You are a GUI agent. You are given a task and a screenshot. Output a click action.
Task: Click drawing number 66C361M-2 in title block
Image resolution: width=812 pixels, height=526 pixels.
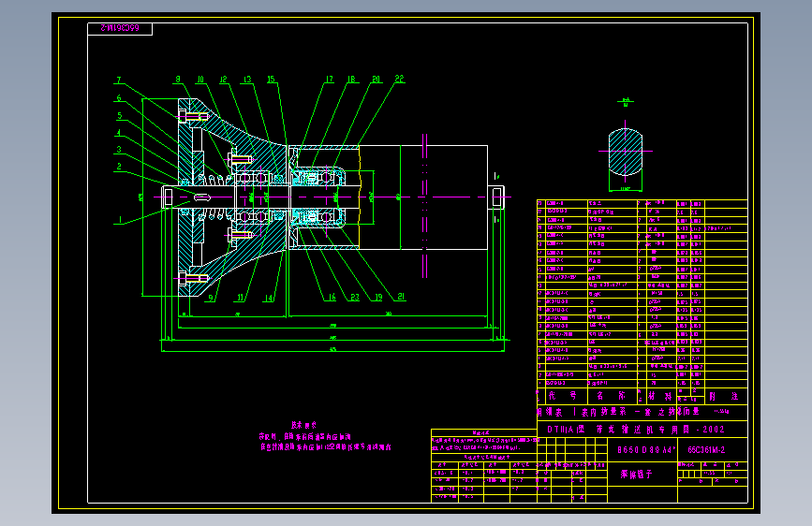pyautogui.click(x=706, y=450)
